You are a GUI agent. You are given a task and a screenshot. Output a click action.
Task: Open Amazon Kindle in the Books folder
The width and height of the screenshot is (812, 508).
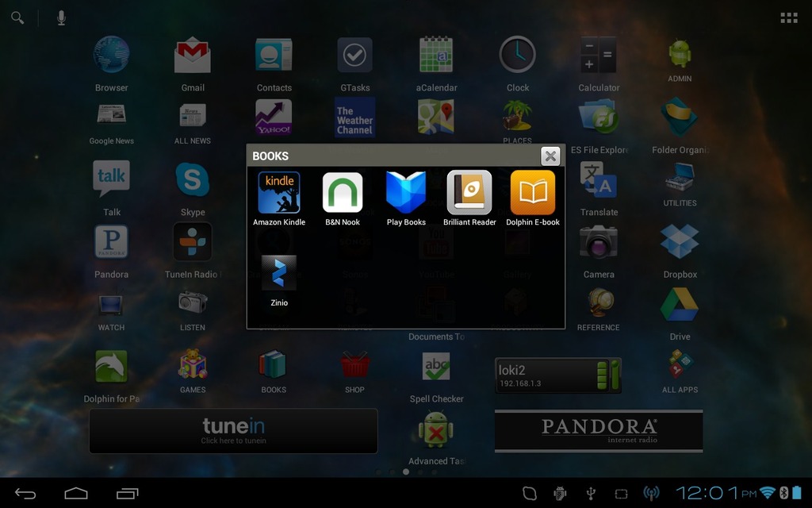pyautogui.click(x=279, y=193)
